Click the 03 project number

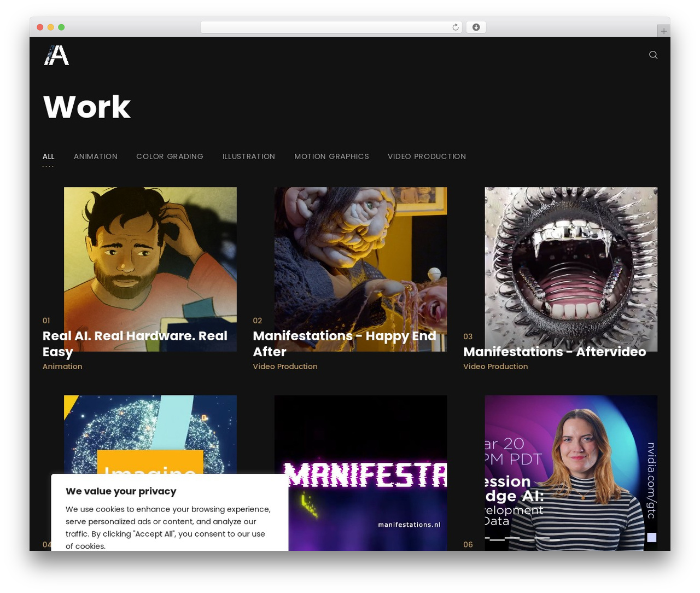[x=468, y=336]
